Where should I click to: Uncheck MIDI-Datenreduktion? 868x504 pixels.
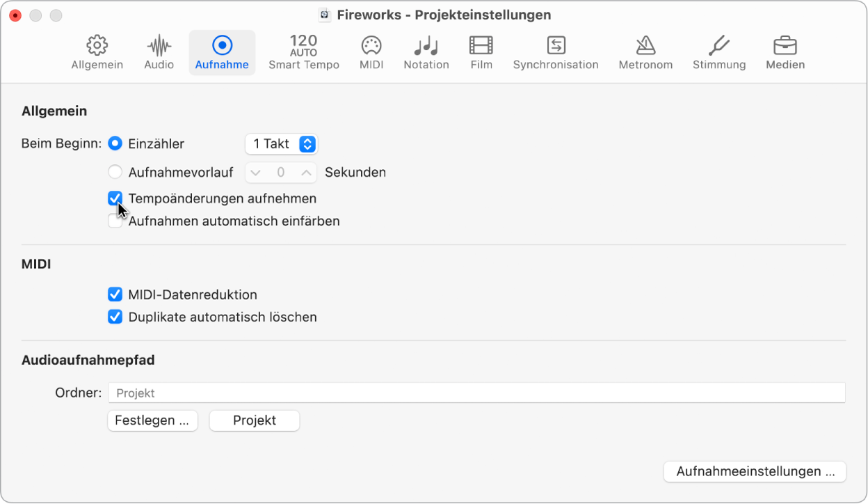coord(115,294)
